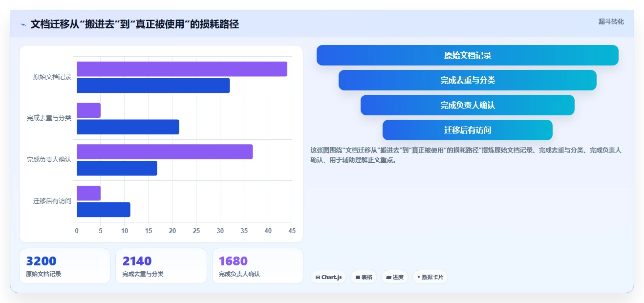The image size is (644, 303).
Task: Click the y-axis label 完成去重与分类
Action: click(49, 118)
